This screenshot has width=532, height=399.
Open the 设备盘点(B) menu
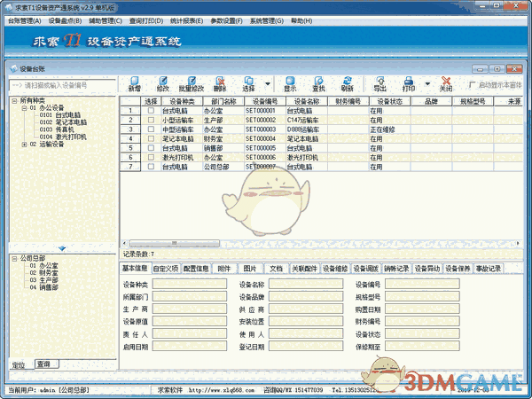coord(65,21)
